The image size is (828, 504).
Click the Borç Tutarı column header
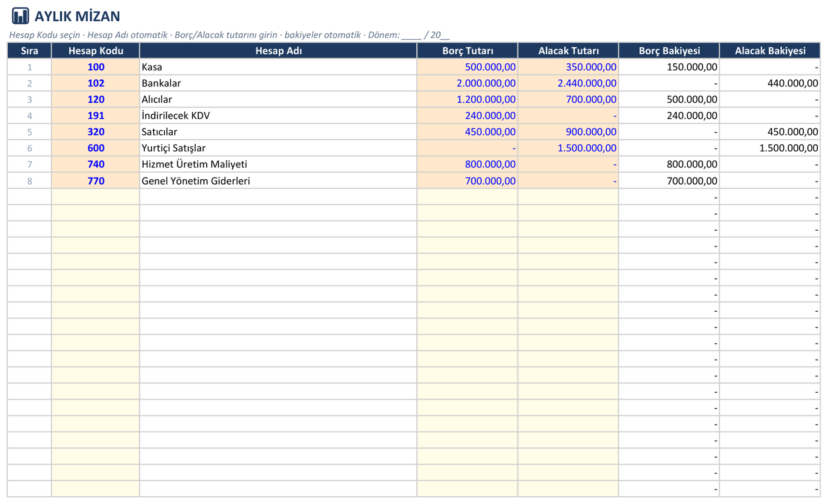coord(468,51)
